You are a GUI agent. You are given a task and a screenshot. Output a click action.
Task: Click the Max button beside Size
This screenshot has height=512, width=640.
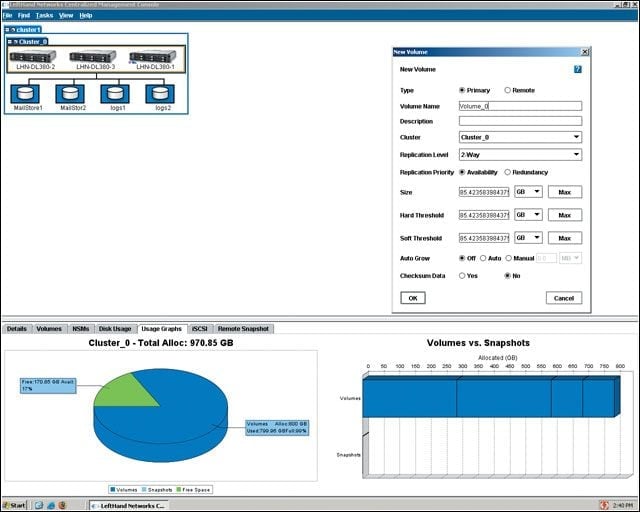point(564,192)
